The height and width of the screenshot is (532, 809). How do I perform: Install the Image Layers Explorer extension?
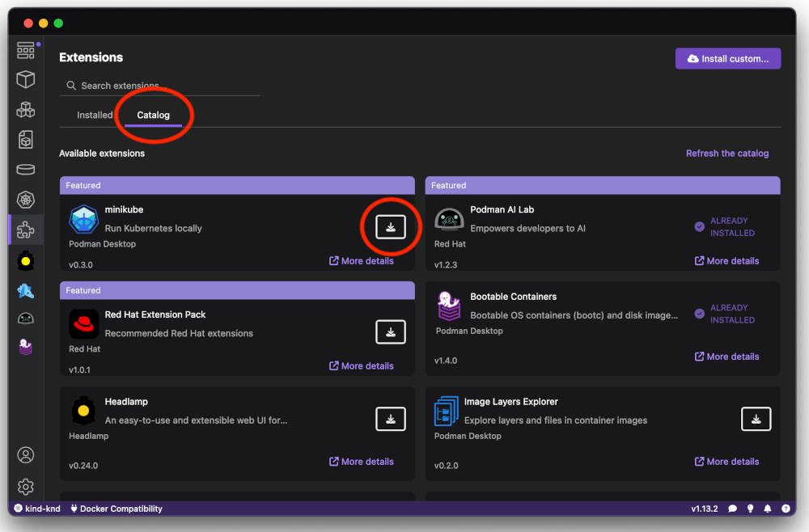[756, 419]
